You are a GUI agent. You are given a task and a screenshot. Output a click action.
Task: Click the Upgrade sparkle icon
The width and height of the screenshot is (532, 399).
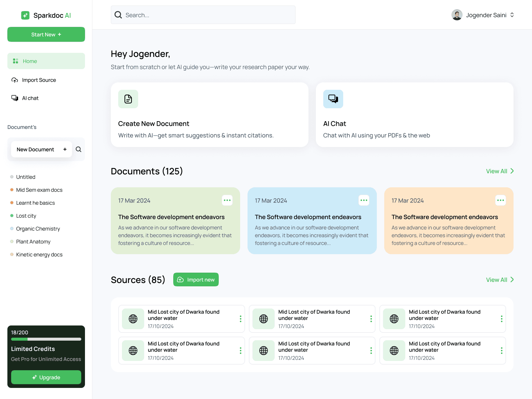click(34, 377)
